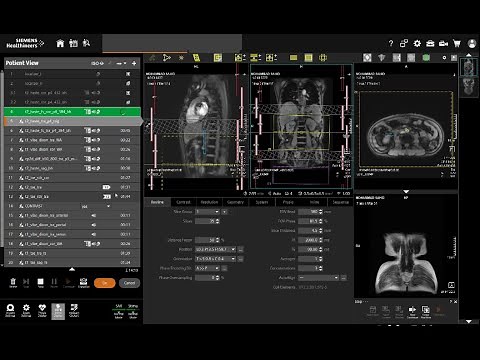
Task: Click the SAR normal mode indicator
Action: click(119, 311)
